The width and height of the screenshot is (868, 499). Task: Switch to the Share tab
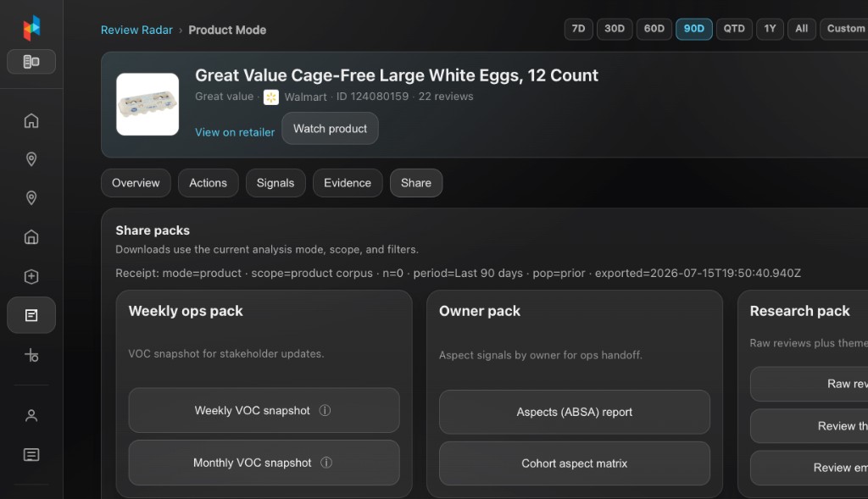[415, 183]
